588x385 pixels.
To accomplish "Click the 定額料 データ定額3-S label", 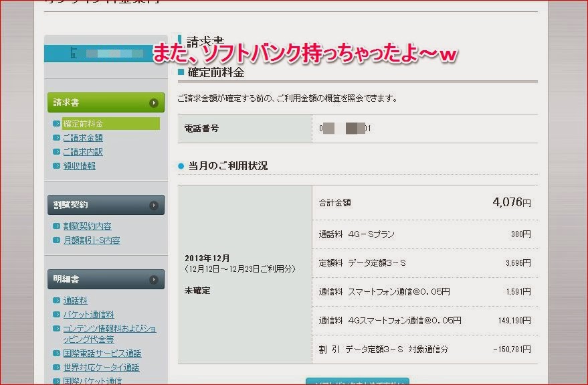I will point(362,263).
